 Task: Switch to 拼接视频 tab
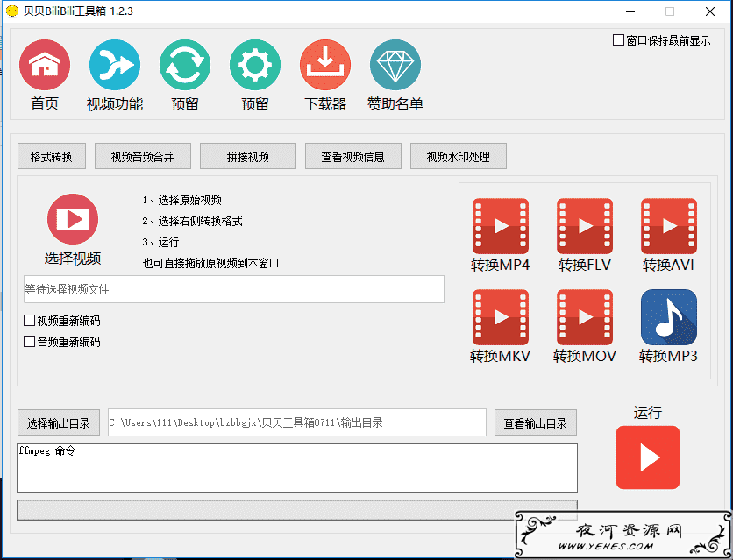pos(248,156)
